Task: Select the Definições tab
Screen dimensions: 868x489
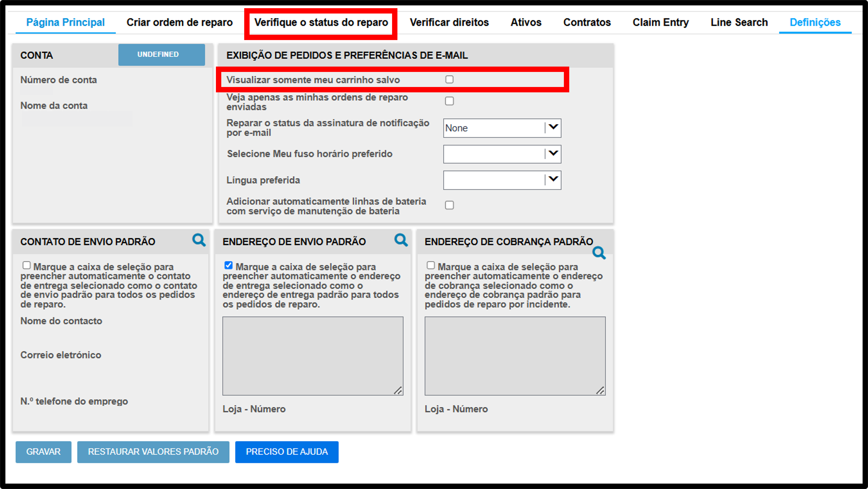Action: click(815, 22)
